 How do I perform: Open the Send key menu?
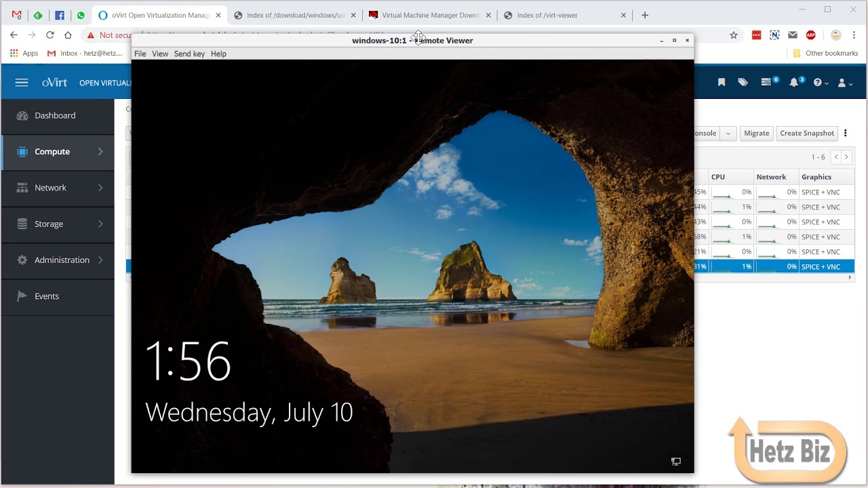[x=189, y=54]
